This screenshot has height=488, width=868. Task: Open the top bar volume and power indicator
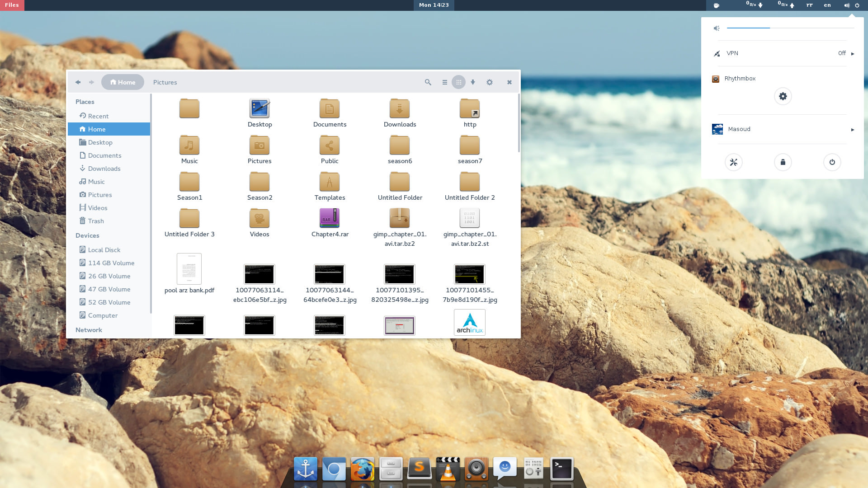click(x=851, y=5)
